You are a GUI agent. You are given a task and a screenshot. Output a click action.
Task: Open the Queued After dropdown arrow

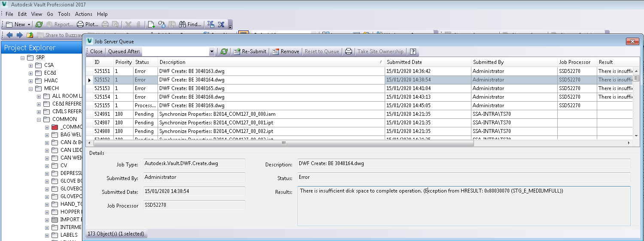pos(212,51)
